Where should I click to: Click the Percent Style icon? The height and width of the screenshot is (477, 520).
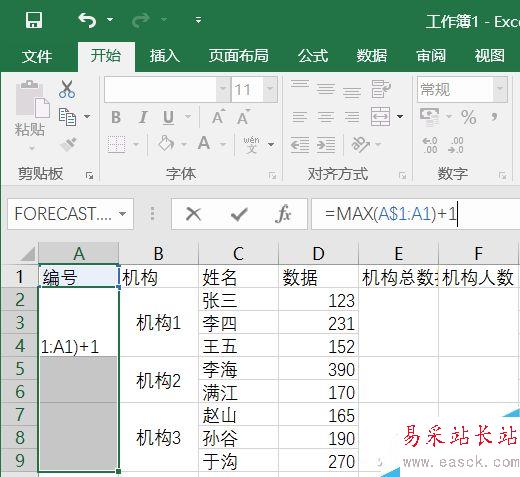point(469,117)
